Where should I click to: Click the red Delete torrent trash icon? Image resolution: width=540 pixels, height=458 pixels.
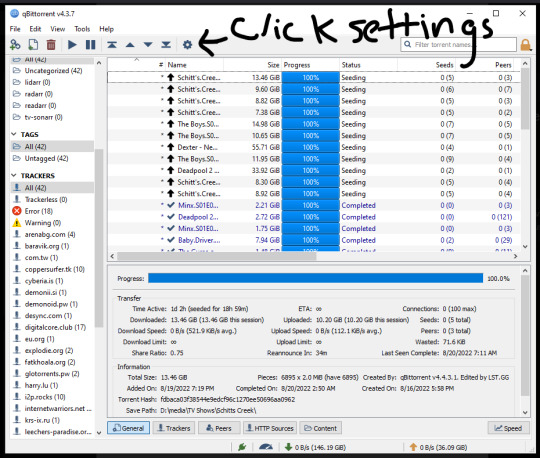51,45
